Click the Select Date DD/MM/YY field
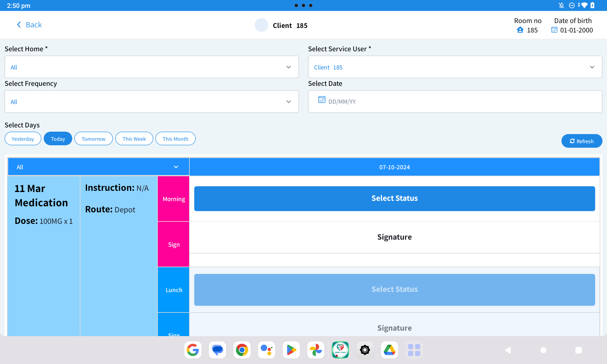This screenshot has width=607, height=364. click(x=455, y=102)
